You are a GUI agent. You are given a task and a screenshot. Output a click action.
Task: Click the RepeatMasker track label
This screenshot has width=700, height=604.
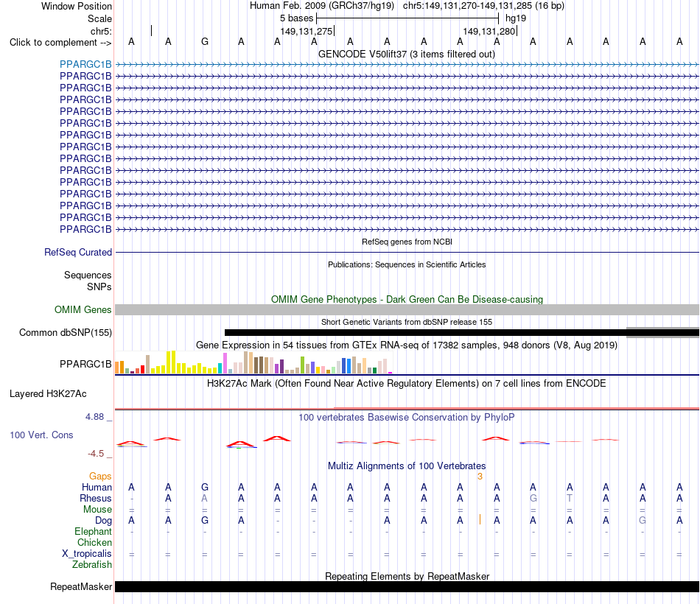click(x=81, y=586)
